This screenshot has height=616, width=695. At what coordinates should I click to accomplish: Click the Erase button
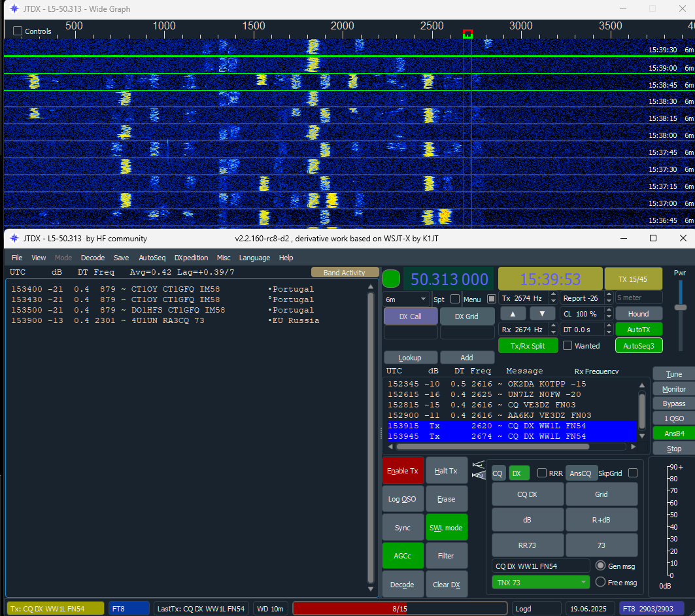446,499
